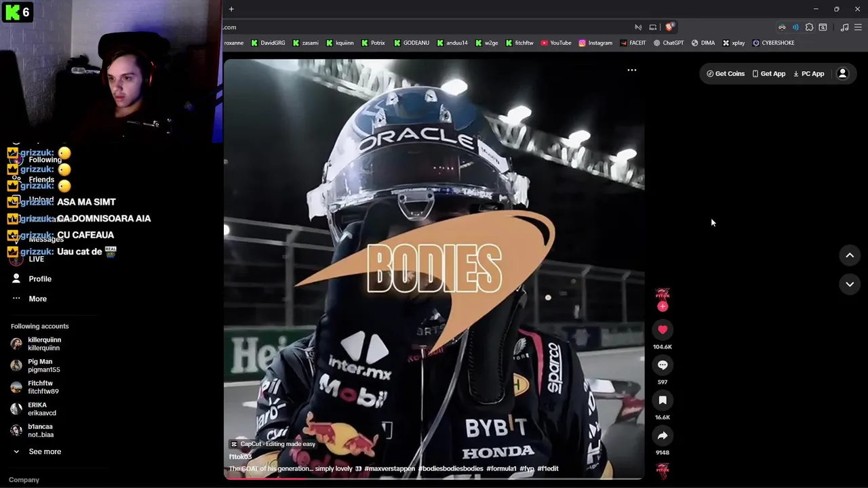
Task: Open the GODEANU Kick bookmark
Action: click(412, 43)
